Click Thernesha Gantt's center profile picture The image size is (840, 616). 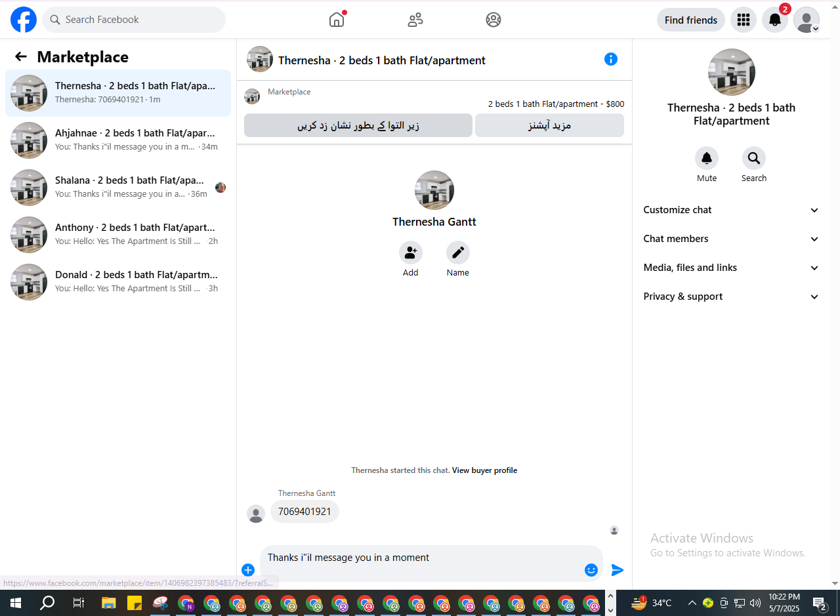[434, 190]
